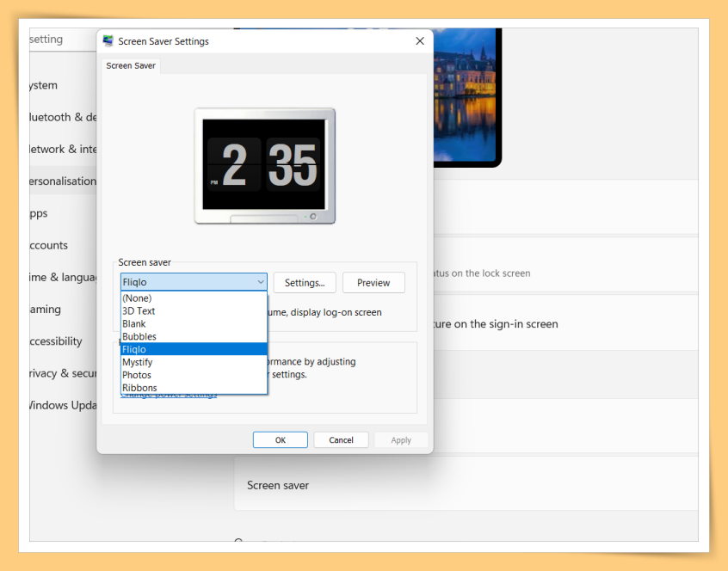728x571 pixels.
Task: Switch to the Screen Saver tab
Action: pos(131,66)
